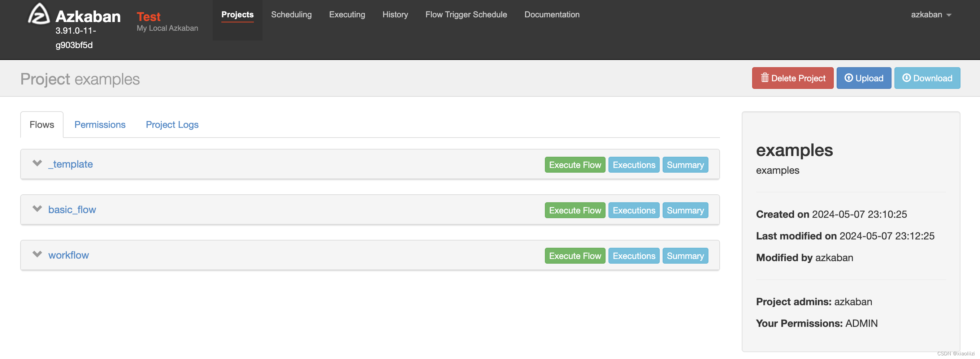
Task: Show Summary of basic_flow
Action: tap(685, 210)
